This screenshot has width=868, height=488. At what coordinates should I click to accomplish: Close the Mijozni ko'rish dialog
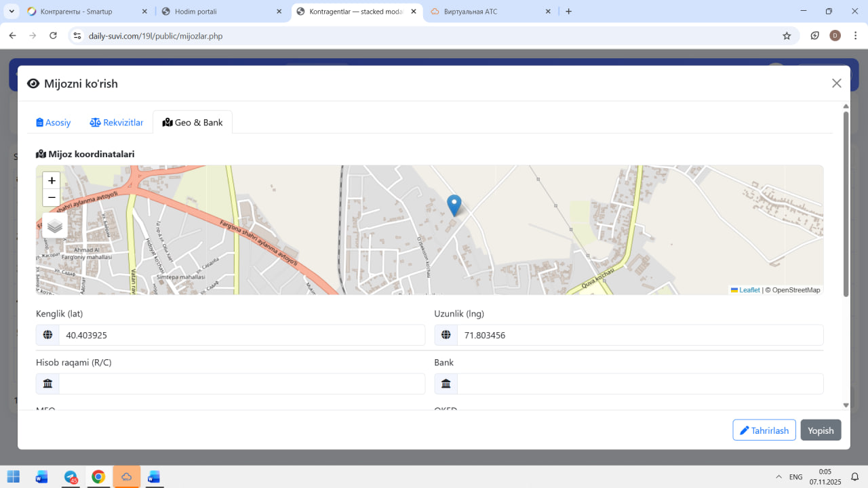point(836,83)
